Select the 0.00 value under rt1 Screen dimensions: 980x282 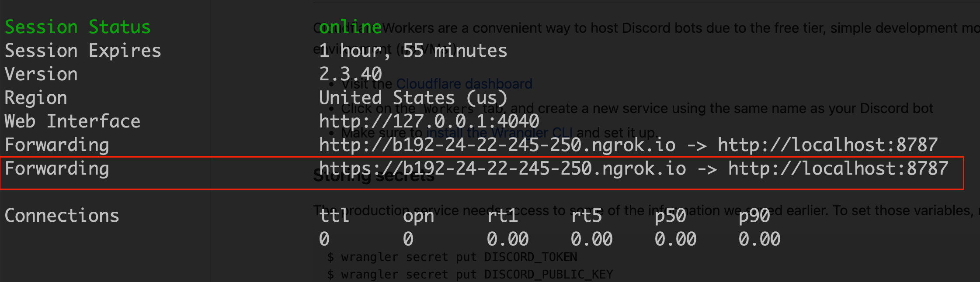[x=508, y=239]
